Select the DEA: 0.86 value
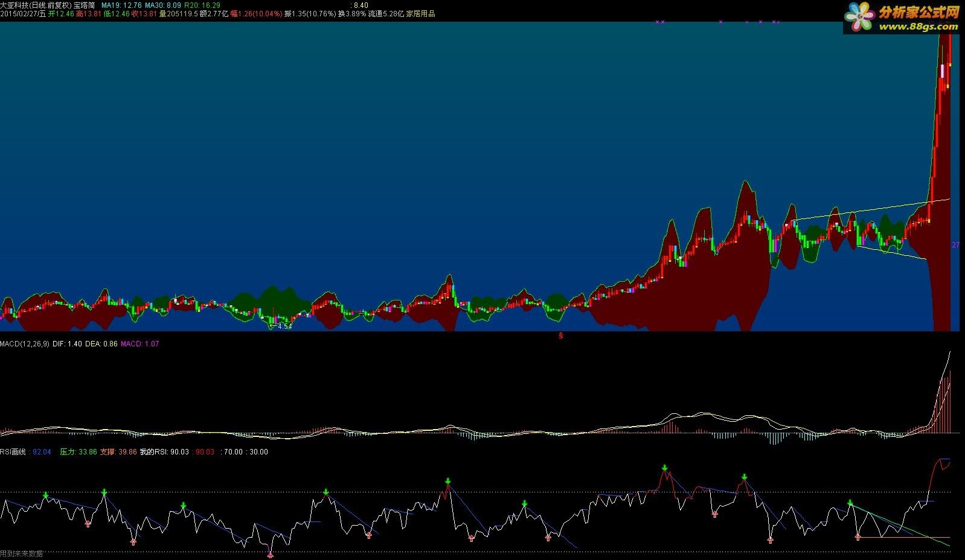The width and height of the screenshot is (965, 560). tap(101, 343)
